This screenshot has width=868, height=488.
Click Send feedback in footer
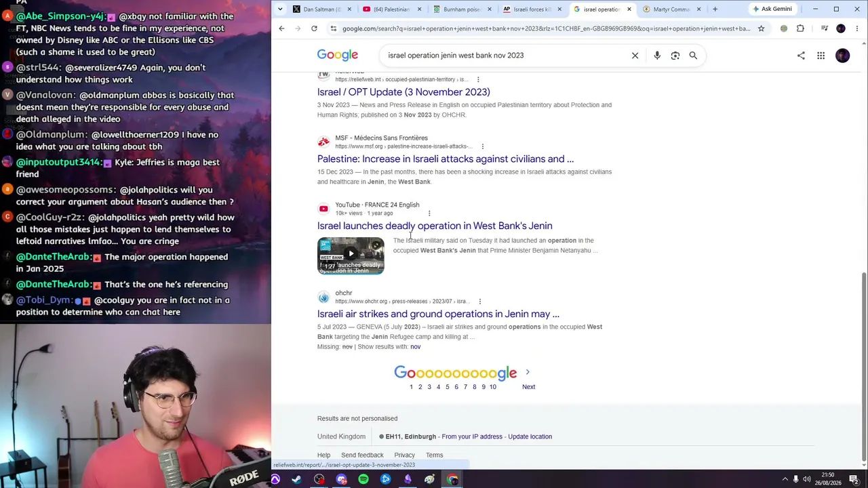[x=362, y=455]
